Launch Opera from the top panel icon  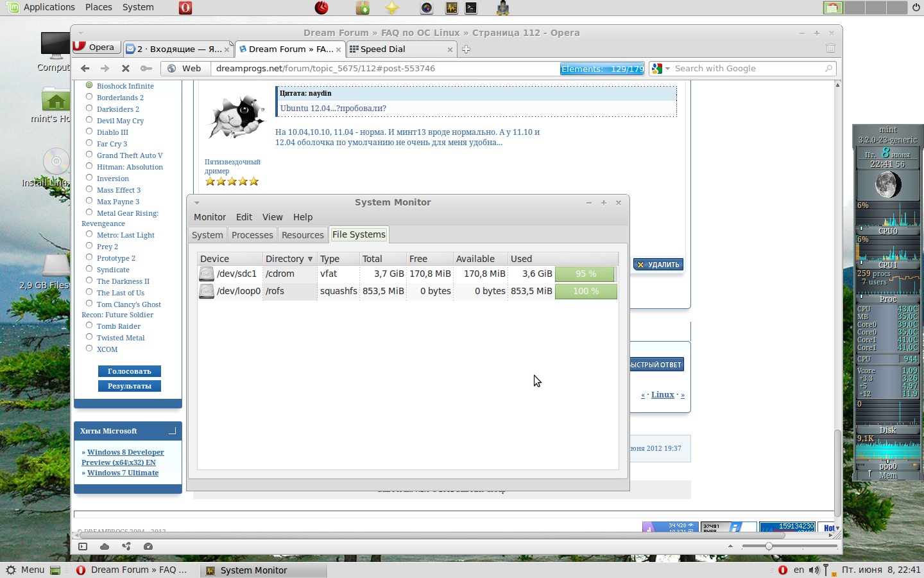(x=185, y=8)
